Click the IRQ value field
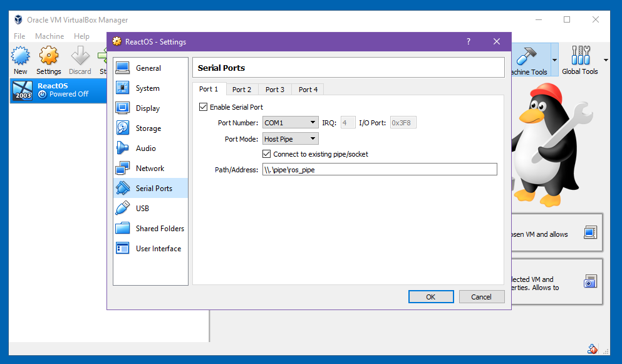This screenshot has width=622, height=364. click(x=348, y=123)
